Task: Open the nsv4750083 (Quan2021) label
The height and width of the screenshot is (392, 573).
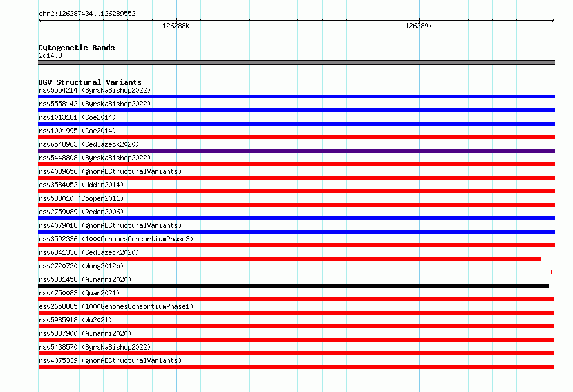Action: coord(79,293)
